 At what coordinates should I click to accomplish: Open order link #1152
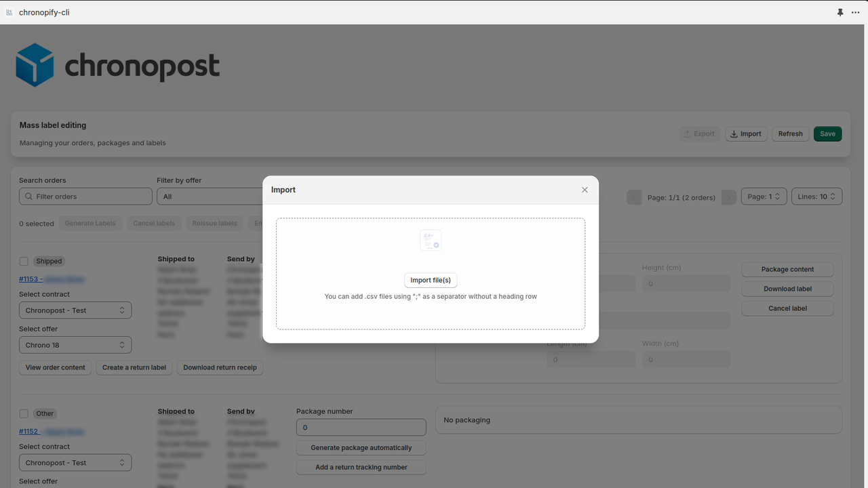pyautogui.click(x=52, y=432)
